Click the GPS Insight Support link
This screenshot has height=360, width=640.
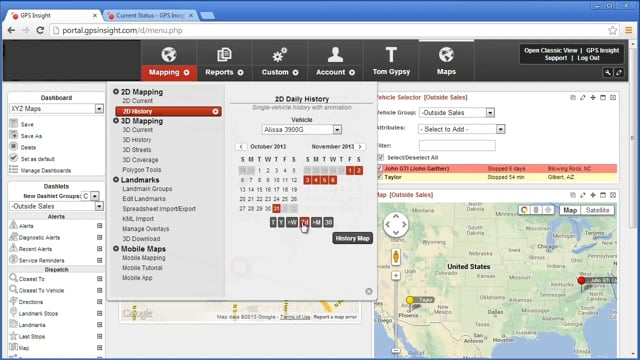[x=582, y=54]
